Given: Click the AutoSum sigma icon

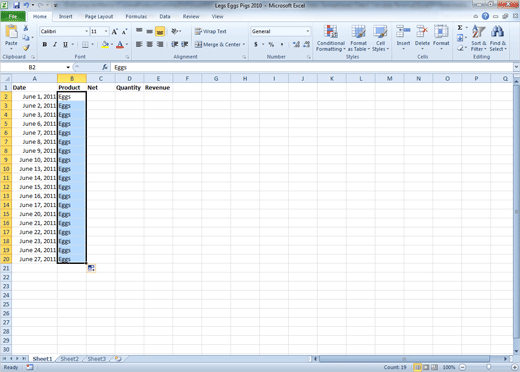Looking at the screenshot, I should pyautogui.click(x=460, y=28).
